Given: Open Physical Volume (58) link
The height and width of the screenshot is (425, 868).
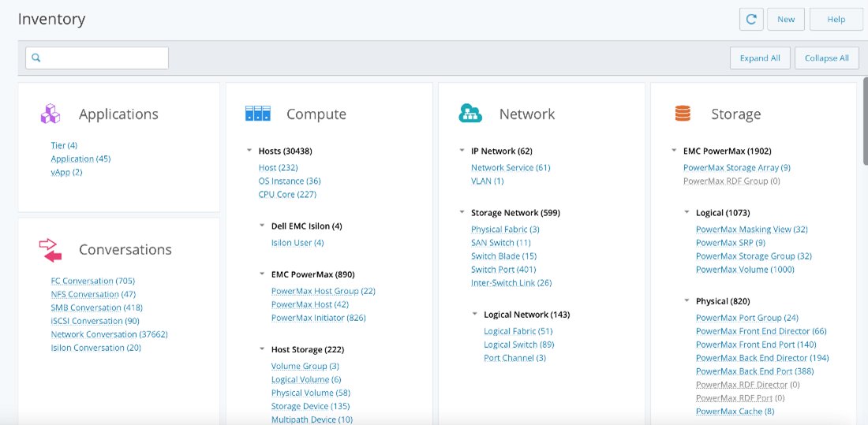Looking at the screenshot, I should (311, 393).
